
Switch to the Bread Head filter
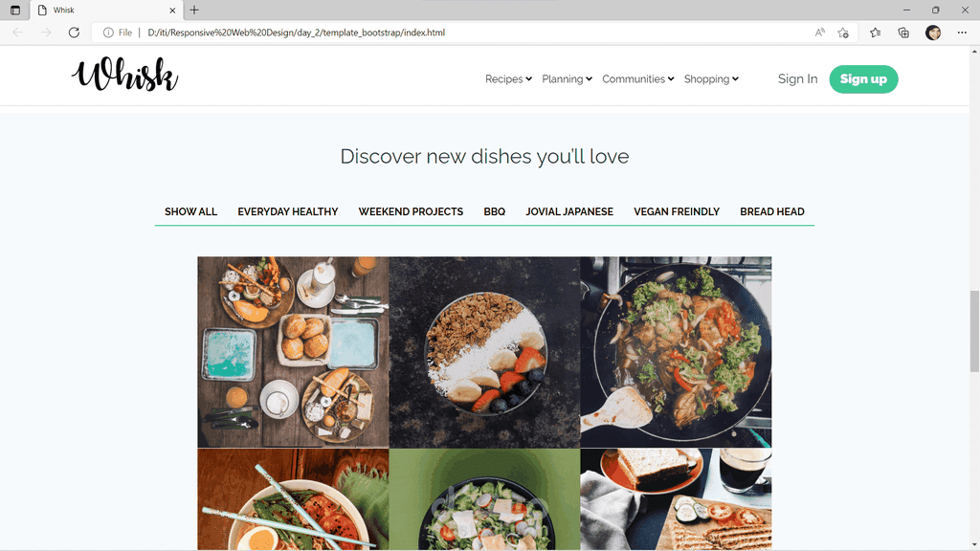pyautogui.click(x=772, y=211)
